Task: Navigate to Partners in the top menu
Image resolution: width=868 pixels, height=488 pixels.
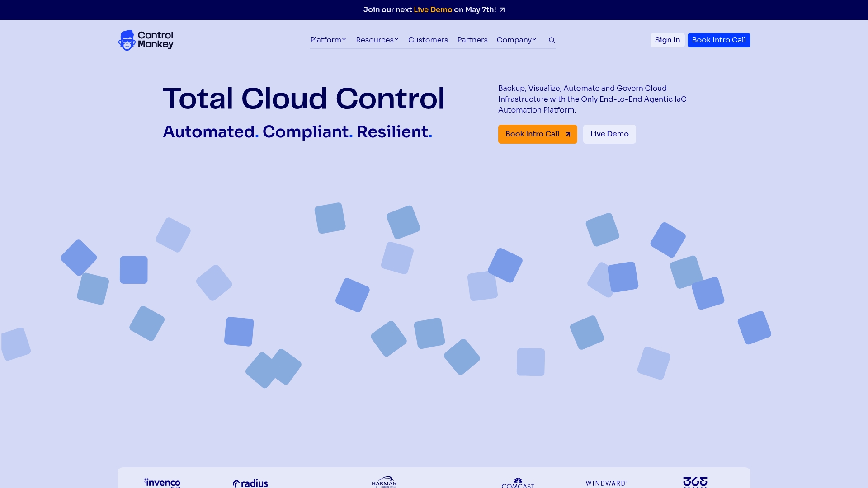Action: (472, 40)
